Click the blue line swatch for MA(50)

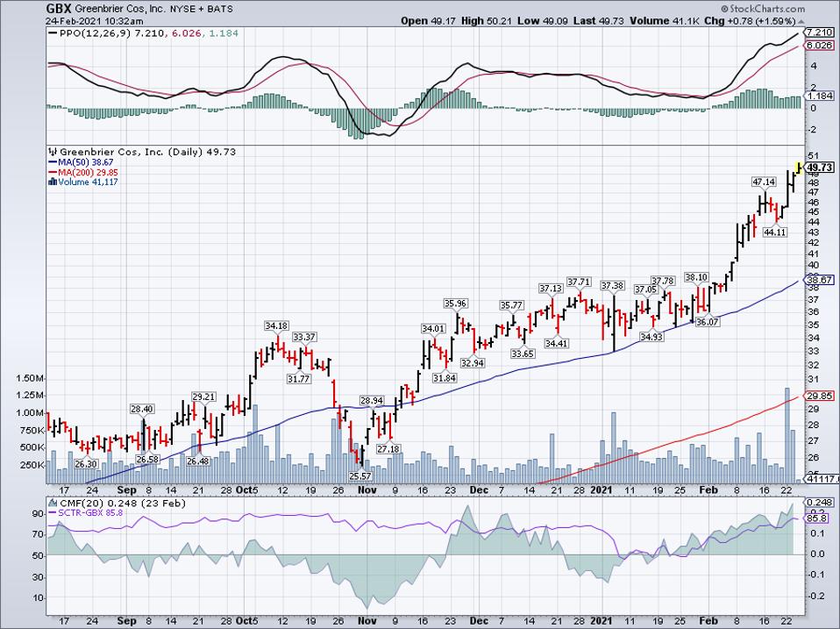coord(53,161)
